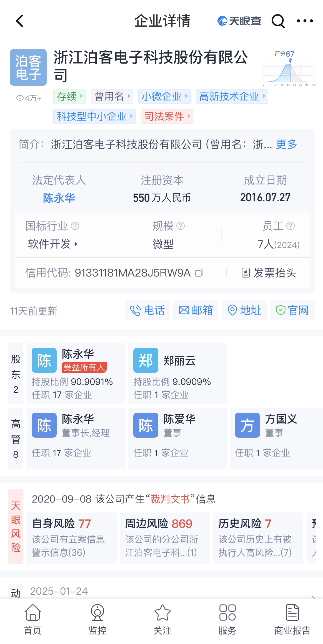Expand the 存续 status tag
323x644 pixels.
pyautogui.click(x=69, y=97)
